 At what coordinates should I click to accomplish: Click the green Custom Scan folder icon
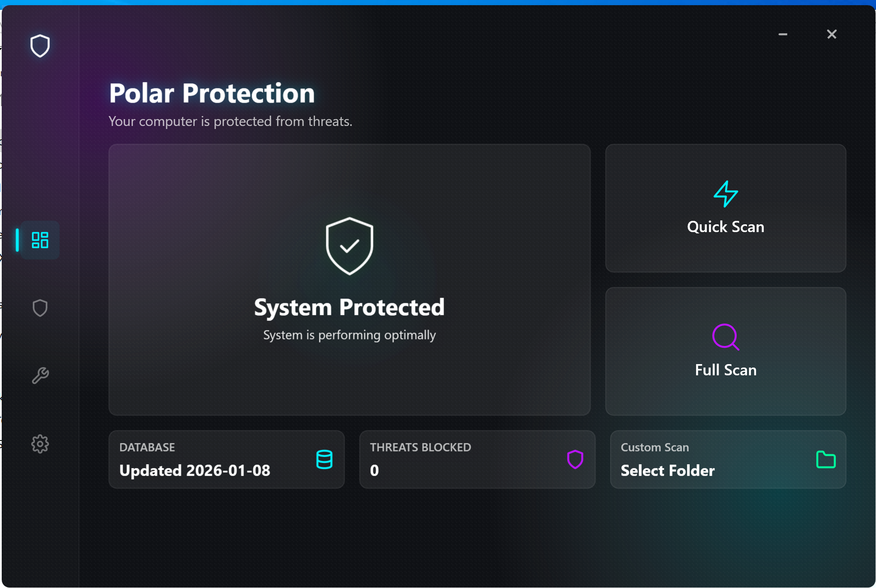pyautogui.click(x=826, y=459)
